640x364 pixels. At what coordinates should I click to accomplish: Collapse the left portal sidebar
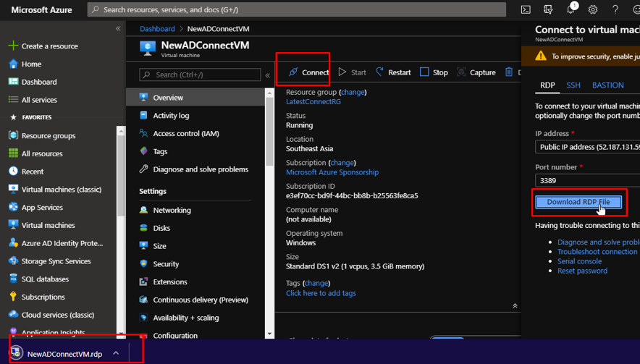coord(118,29)
